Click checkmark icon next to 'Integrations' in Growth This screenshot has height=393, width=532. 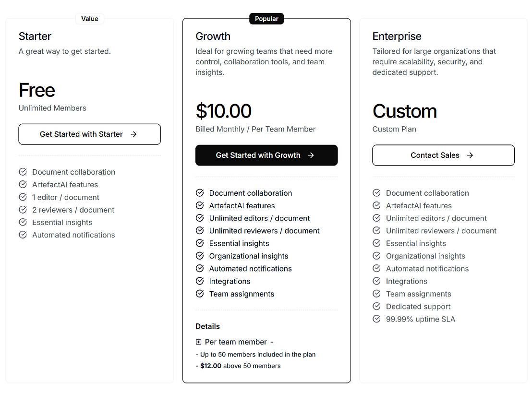200,281
